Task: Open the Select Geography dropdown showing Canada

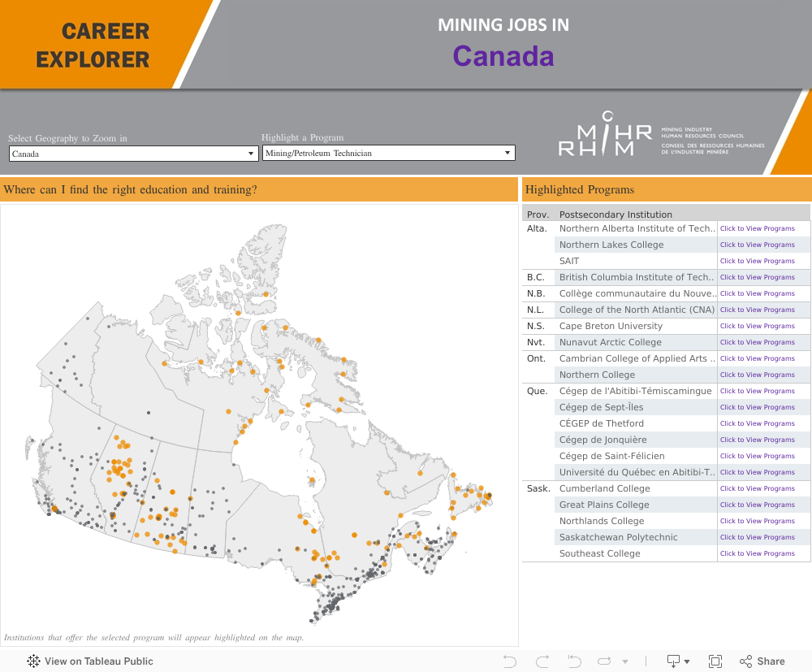Action: (x=133, y=154)
